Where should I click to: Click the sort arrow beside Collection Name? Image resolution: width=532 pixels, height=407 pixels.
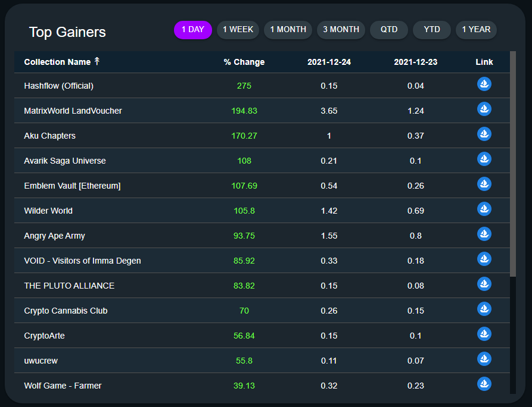[x=97, y=61]
